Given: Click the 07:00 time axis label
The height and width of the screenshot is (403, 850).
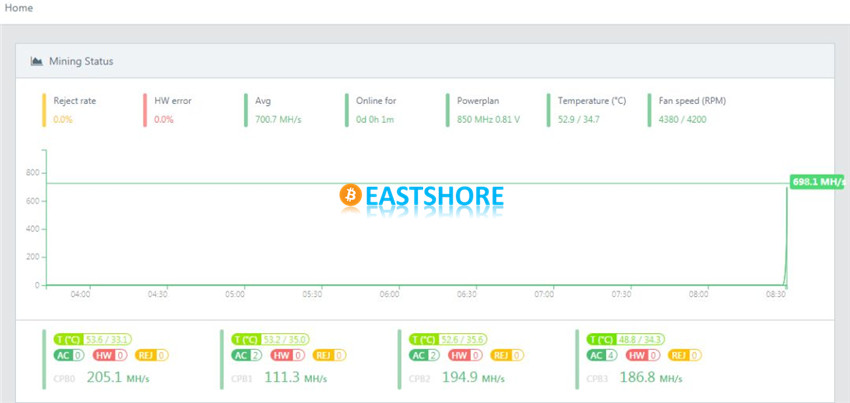Looking at the screenshot, I should pos(544,295).
